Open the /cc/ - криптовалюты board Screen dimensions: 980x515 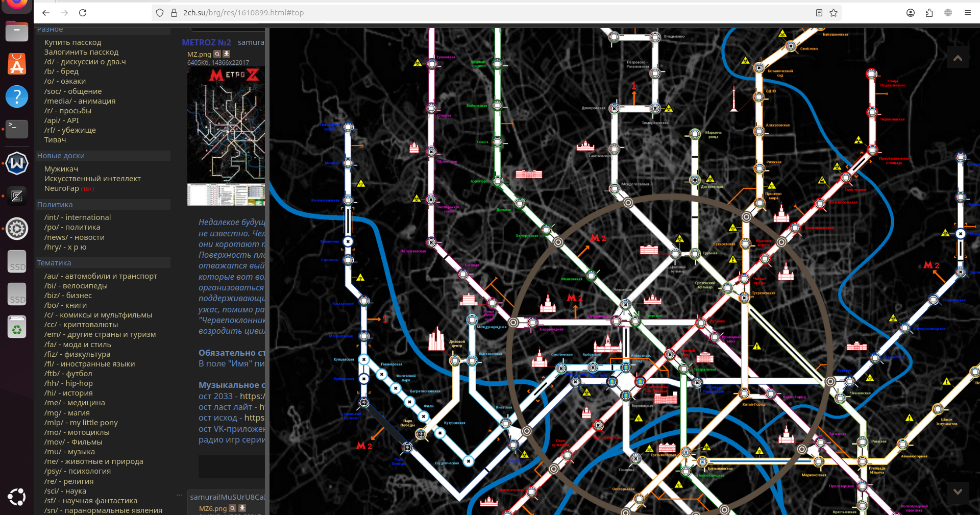pyautogui.click(x=81, y=325)
